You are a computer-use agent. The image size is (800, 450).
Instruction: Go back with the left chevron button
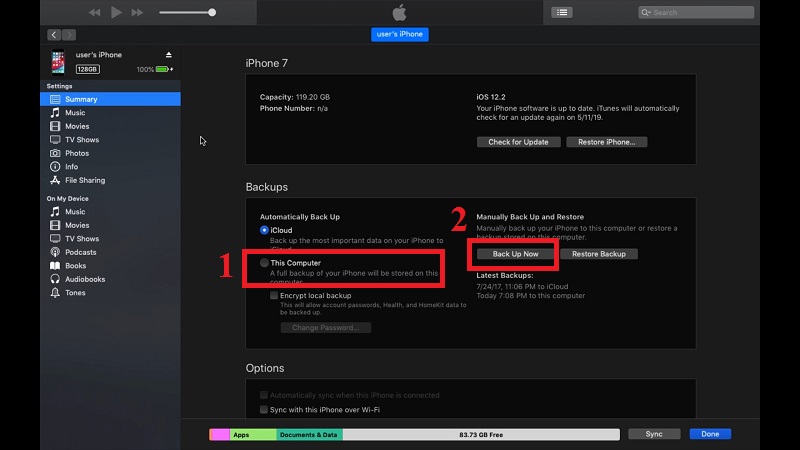(54, 35)
